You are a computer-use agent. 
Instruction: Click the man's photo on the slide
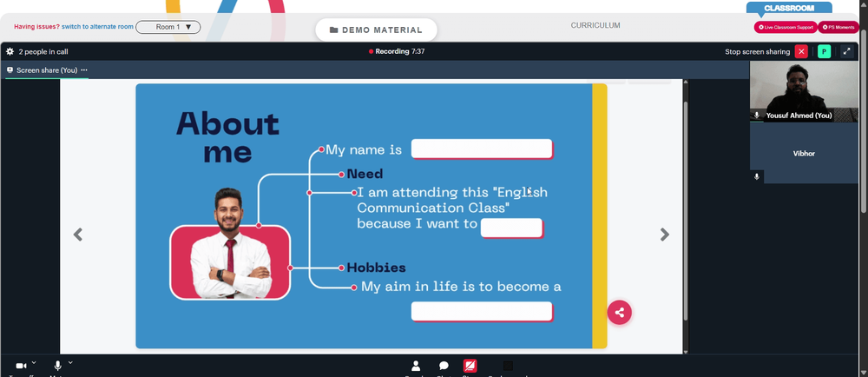tap(230, 243)
